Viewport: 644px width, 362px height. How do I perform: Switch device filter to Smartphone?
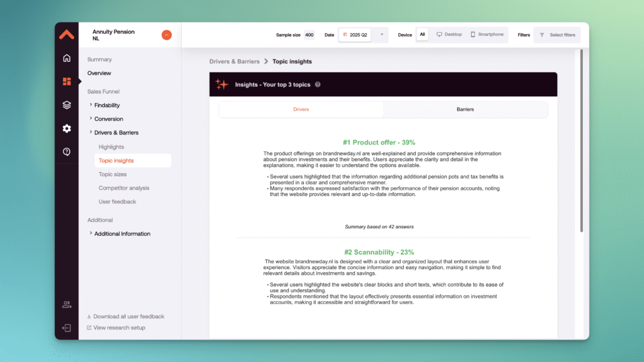[x=487, y=35]
